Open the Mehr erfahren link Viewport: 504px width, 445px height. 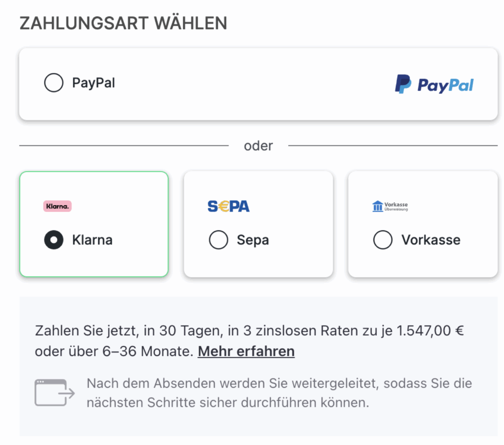pyautogui.click(x=246, y=351)
